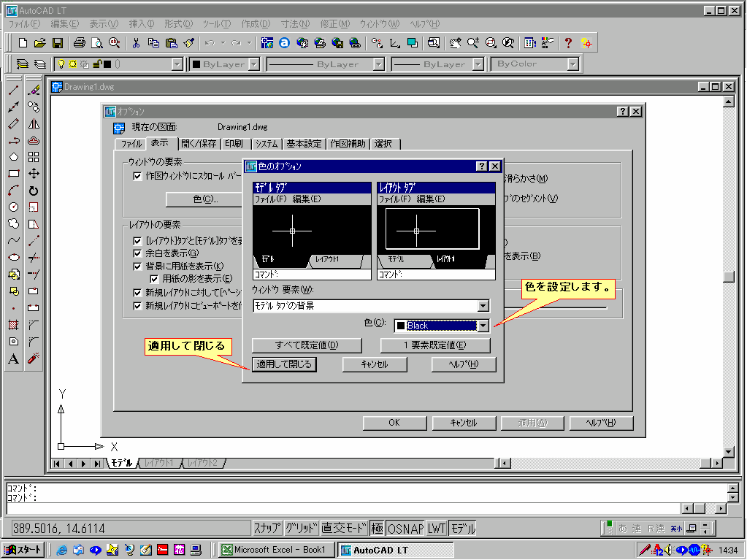Click the Undo arrow icon
Viewport: 747px width, 560px height.
pos(210,43)
